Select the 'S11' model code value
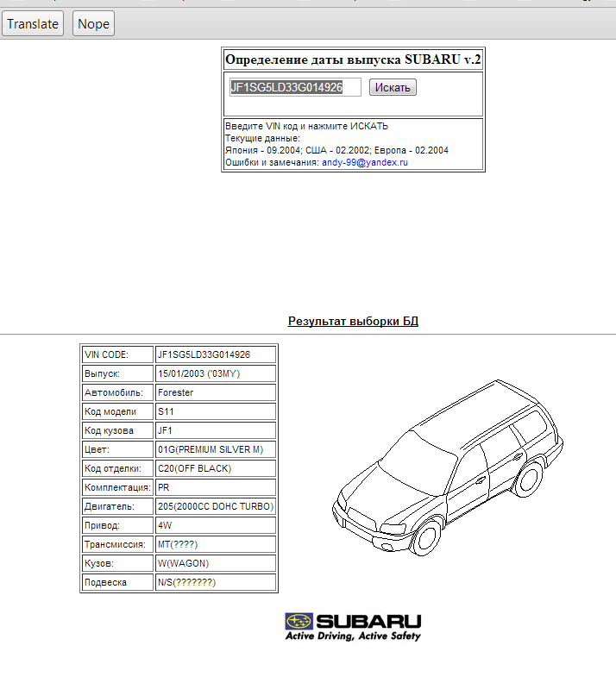The width and height of the screenshot is (616, 677). (216, 411)
